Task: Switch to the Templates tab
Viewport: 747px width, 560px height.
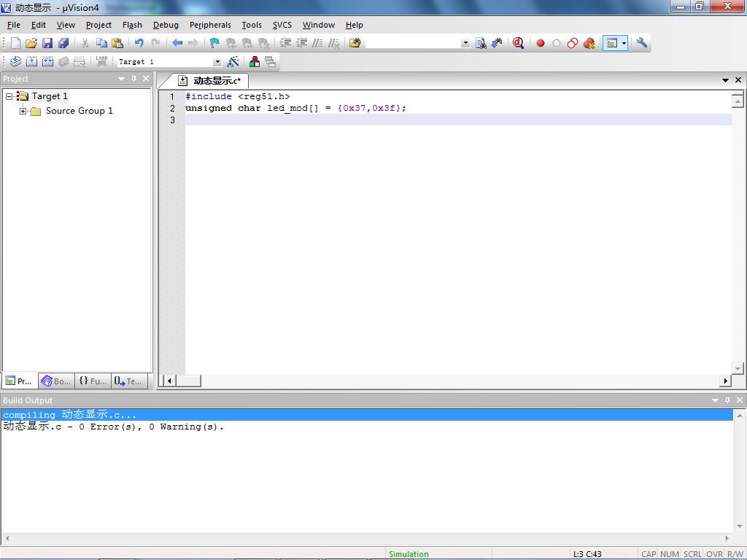Action: click(129, 381)
